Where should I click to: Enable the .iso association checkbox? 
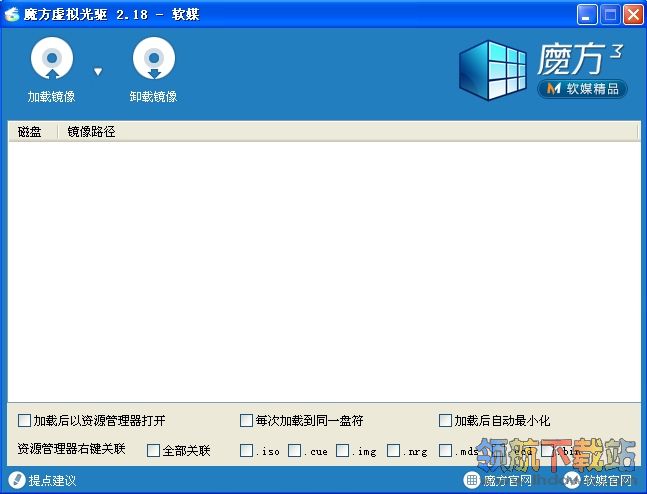pos(246,450)
